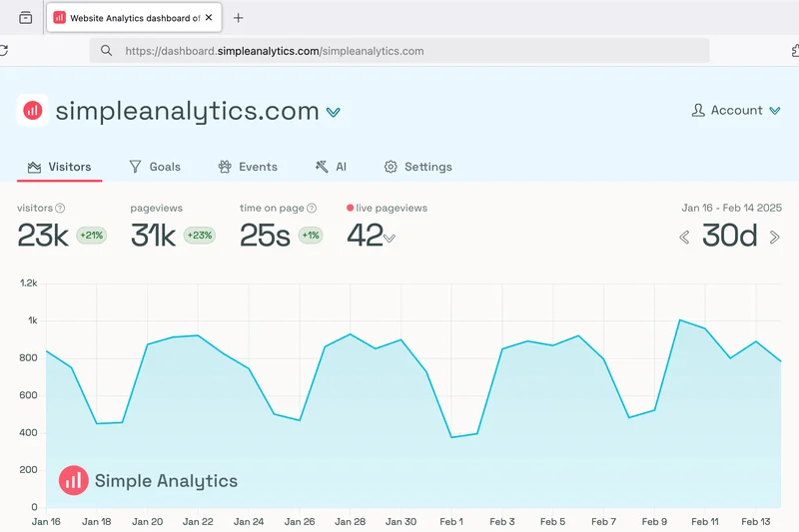Go to the next 30 day period
The width and height of the screenshot is (799, 532).
pos(775,238)
